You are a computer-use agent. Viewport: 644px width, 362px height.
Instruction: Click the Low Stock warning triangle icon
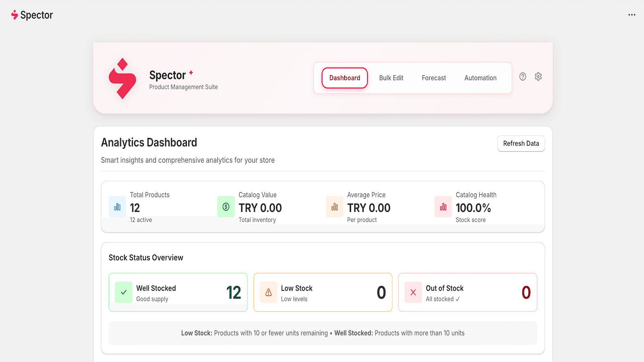pyautogui.click(x=268, y=292)
